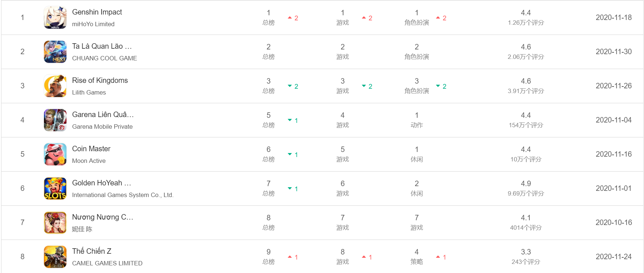The height and width of the screenshot is (273, 644).
Task: Click the Thế Chiến Z title
Action: click(x=92, y=251)
